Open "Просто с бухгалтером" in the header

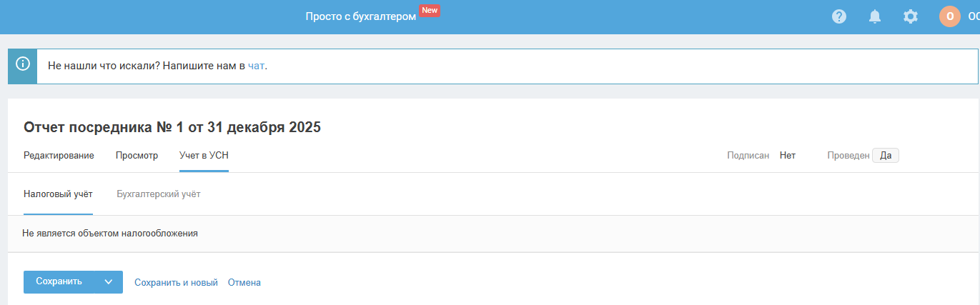pos(360,16)
